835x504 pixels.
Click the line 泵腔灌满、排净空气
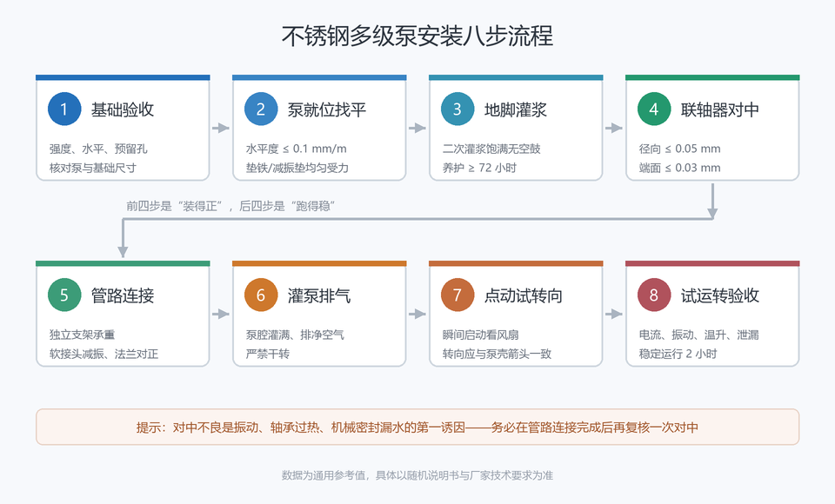point(295,335)
